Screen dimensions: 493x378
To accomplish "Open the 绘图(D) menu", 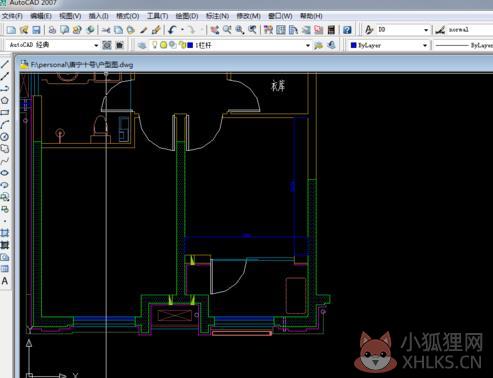I will pos(187,16).
